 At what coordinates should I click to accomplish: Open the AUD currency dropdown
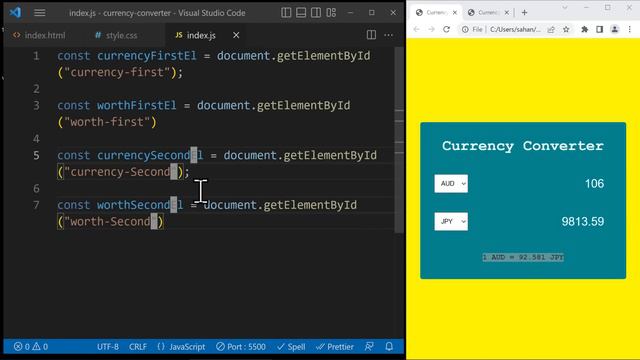pyautogui.click(x=451, y=184)
